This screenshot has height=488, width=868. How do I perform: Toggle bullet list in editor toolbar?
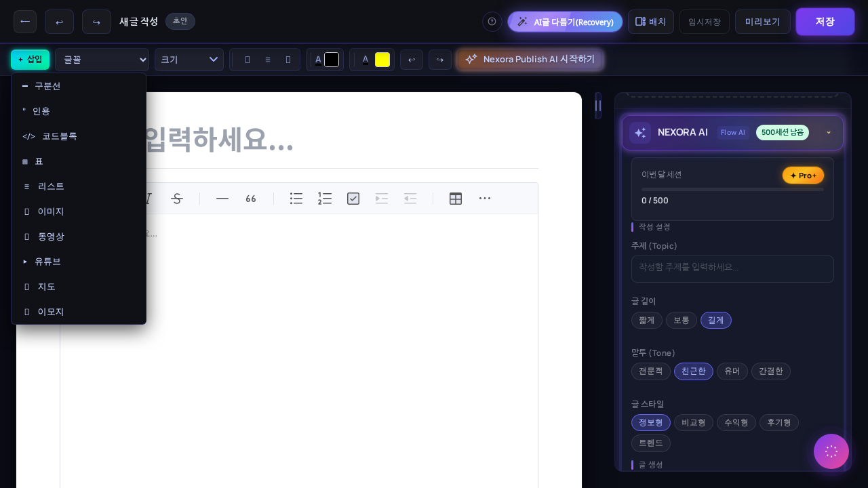[x=296, y=199]
